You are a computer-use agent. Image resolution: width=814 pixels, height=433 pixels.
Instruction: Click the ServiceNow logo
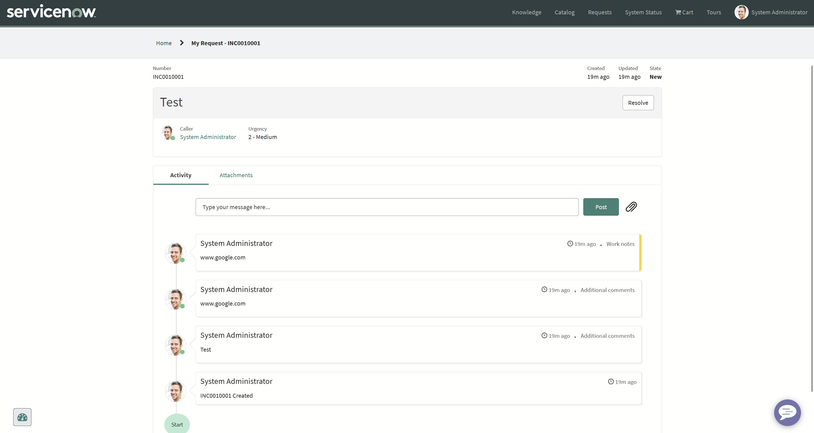click(x=52, y=12)
